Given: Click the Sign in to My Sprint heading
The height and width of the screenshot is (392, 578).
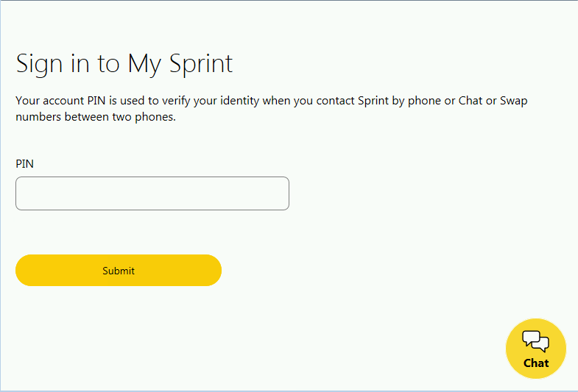Looking at the screenshot, I should [124, 63].
